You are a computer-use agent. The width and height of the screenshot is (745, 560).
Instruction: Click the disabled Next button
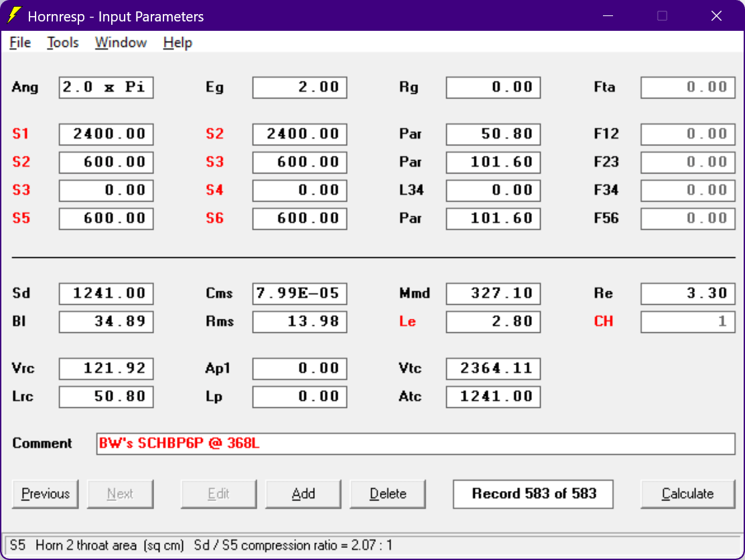tap(120, 494)
